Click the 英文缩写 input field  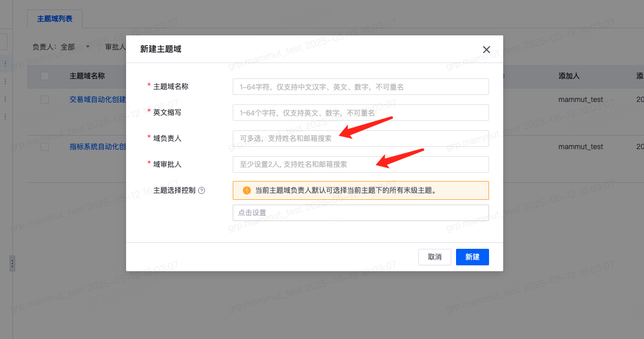point(361,113)
